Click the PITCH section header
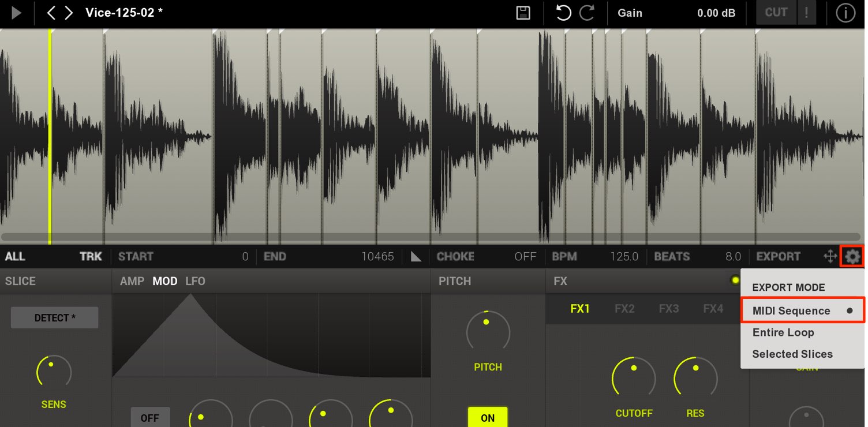Screen dimensions: 868x427 point(455,281)
